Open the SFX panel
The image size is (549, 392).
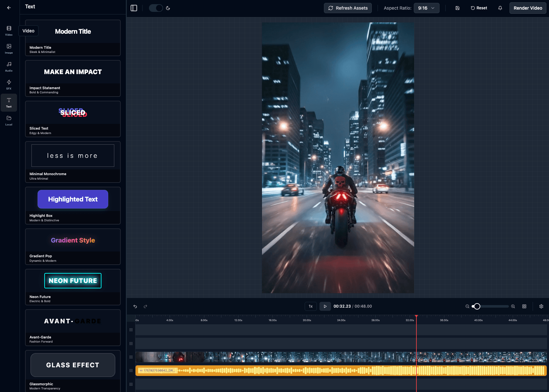[x=9, y=84]
